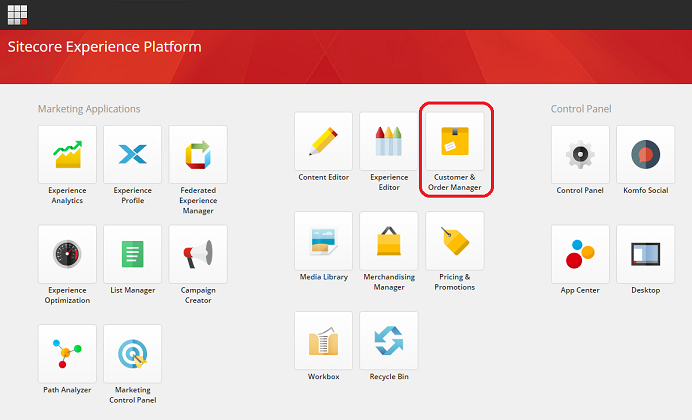
Task: Launch the Content Editor pencil icon
Action: pyautogui.click(x=323, y=141)
